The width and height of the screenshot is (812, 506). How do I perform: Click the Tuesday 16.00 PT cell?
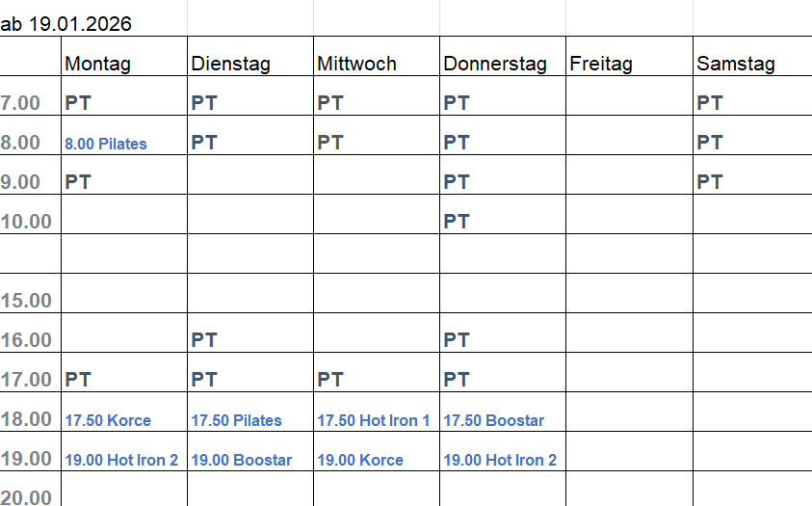point(204,340)
